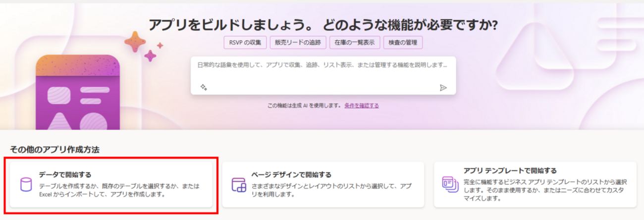Choose the 在庫の一覧表示 suggestion chip
Screen dimensions: 644x220
(355, 42)
